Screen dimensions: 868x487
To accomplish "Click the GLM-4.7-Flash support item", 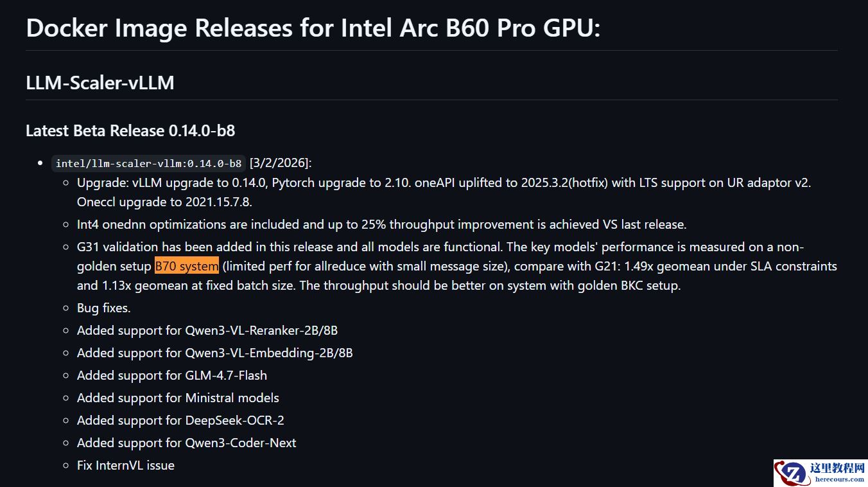I will [x=172, y=375].
